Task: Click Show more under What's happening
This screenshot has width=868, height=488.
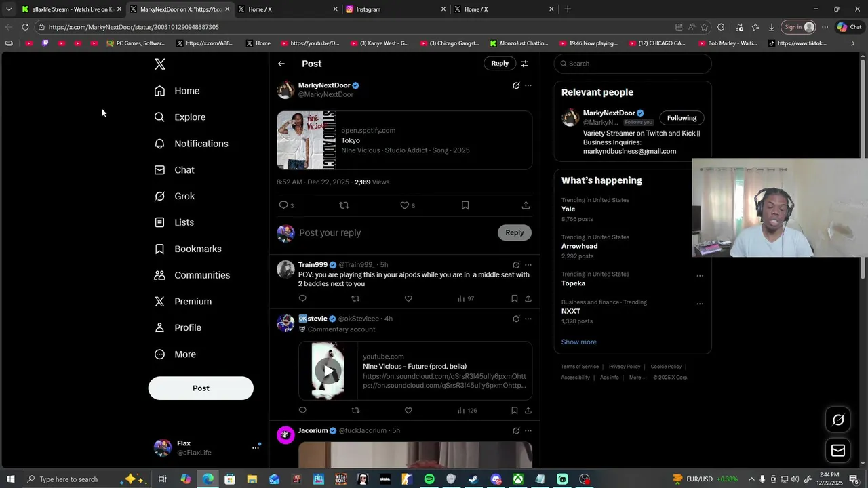Action: [578, 342]
